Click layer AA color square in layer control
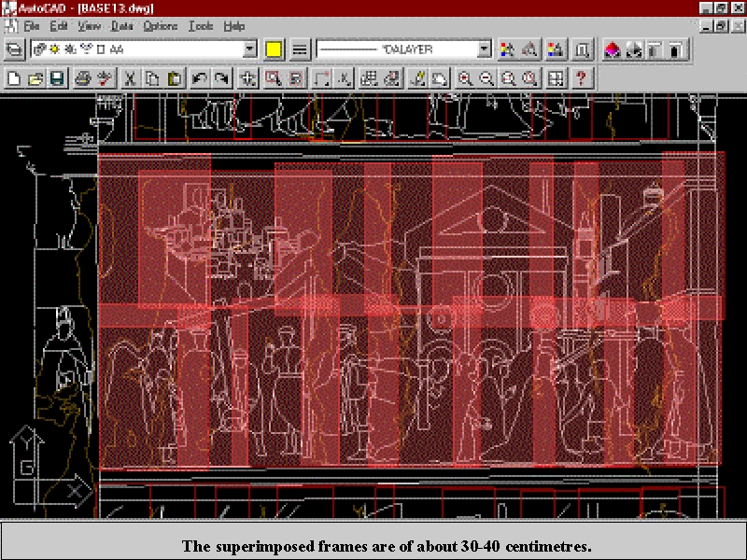747x560 pixels. tap(101, 49)
